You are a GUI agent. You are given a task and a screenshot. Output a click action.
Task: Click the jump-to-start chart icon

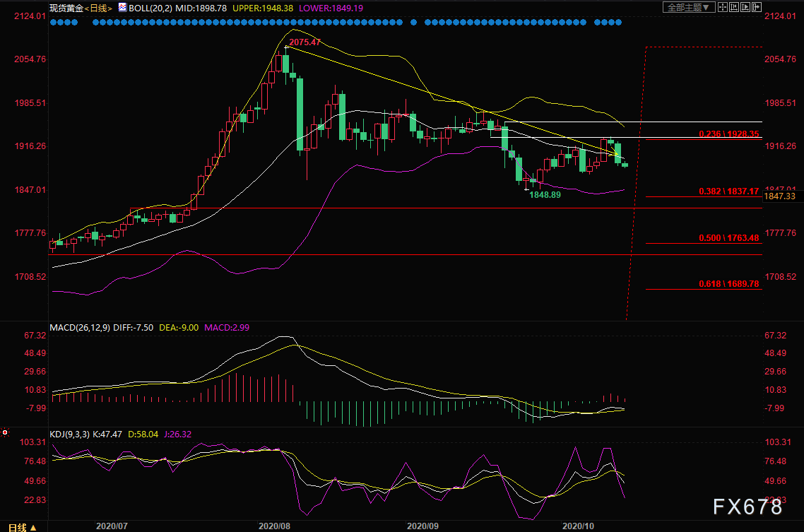[735, 8]
